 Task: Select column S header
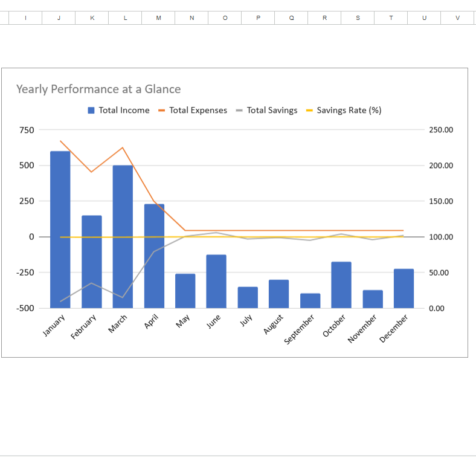click(x=358, y=18)
